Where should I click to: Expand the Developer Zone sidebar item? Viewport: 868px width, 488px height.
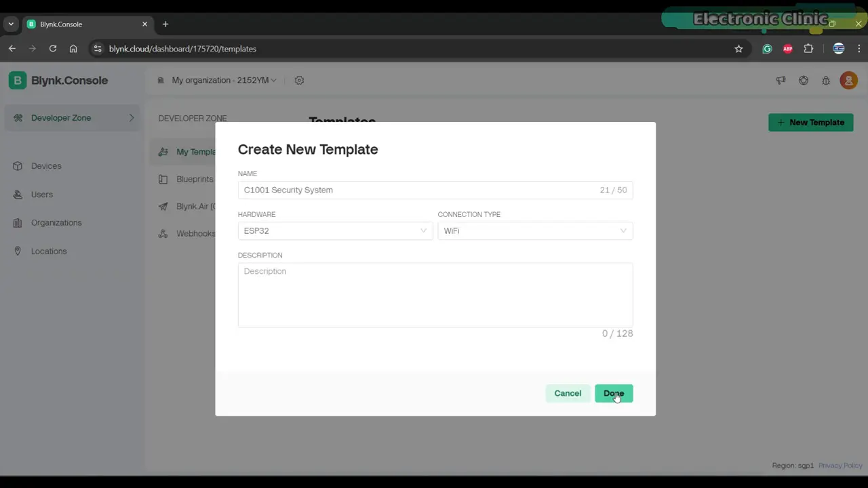(x=73, y=118)
